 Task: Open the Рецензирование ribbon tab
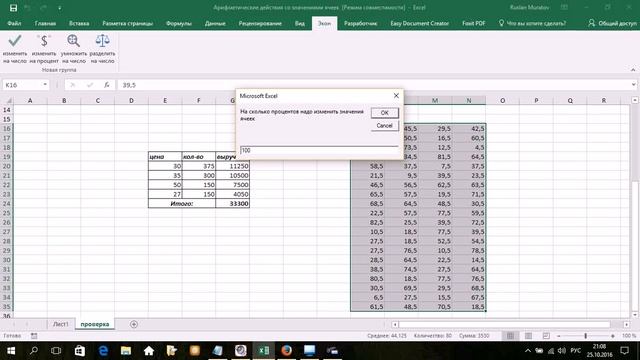260,23
